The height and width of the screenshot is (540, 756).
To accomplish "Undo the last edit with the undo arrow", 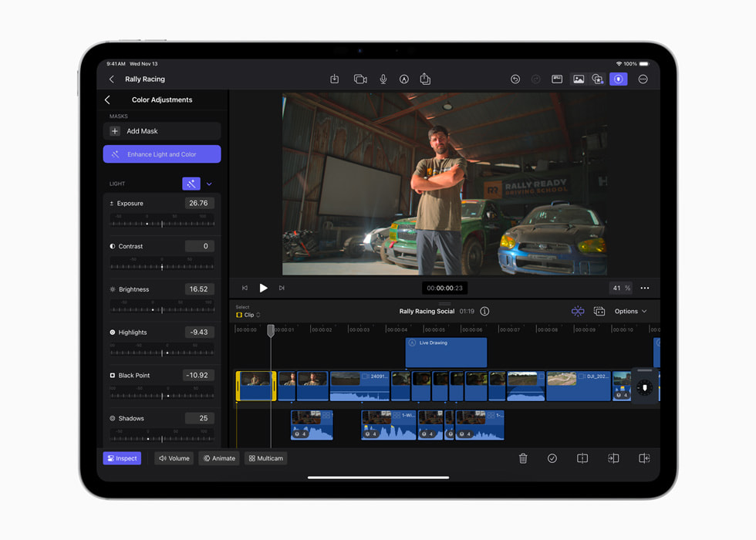I will pyautogui.click(x=515, y=79).
